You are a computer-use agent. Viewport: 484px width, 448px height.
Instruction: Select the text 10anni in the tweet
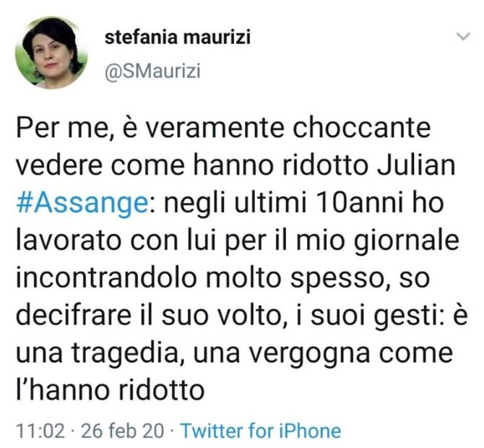(x=360, y=203)
